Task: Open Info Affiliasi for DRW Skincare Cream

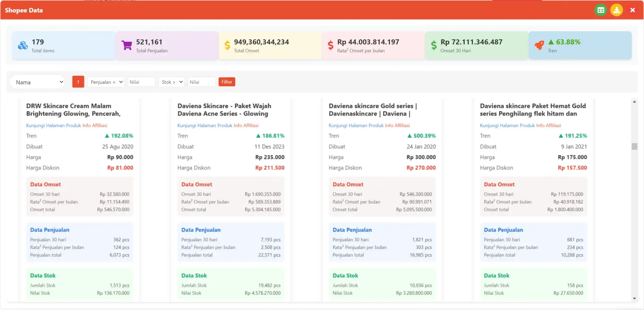Action: pyautogui.click(x=95, y=125)
